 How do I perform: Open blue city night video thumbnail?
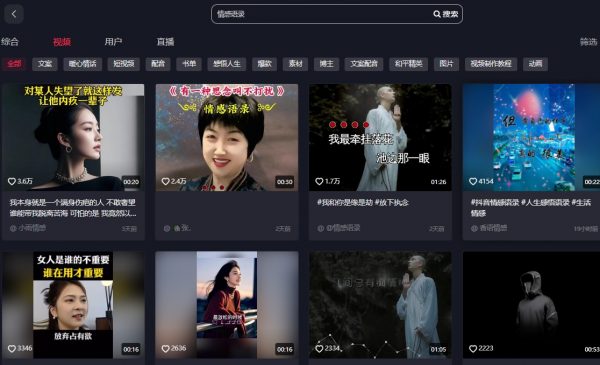pos(532,137)
